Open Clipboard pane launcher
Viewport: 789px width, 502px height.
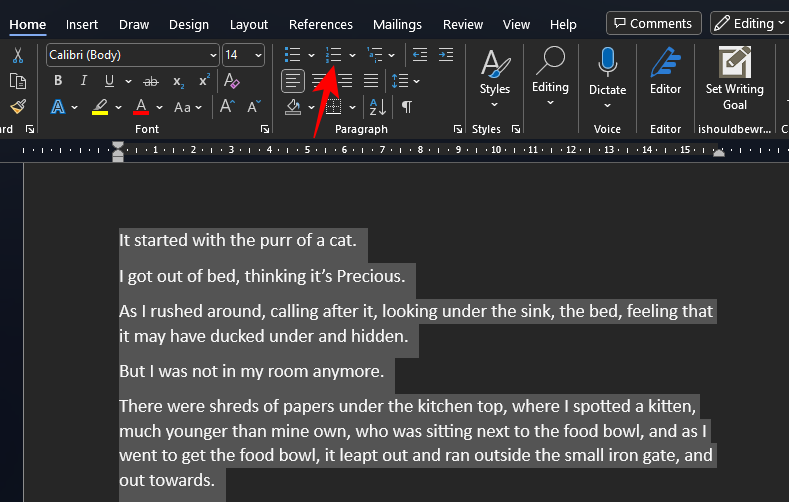[x=30, y=129]
